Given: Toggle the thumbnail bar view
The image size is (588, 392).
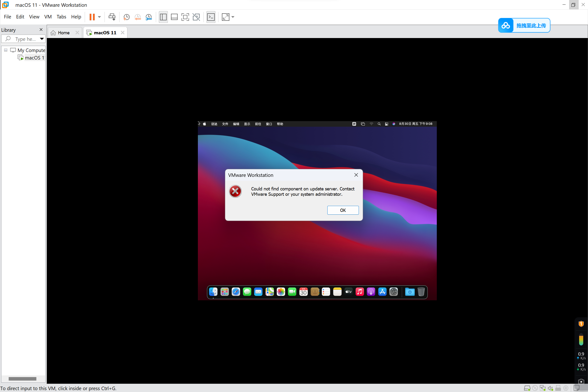Looking at the screenshot, I should coord(174,17).
